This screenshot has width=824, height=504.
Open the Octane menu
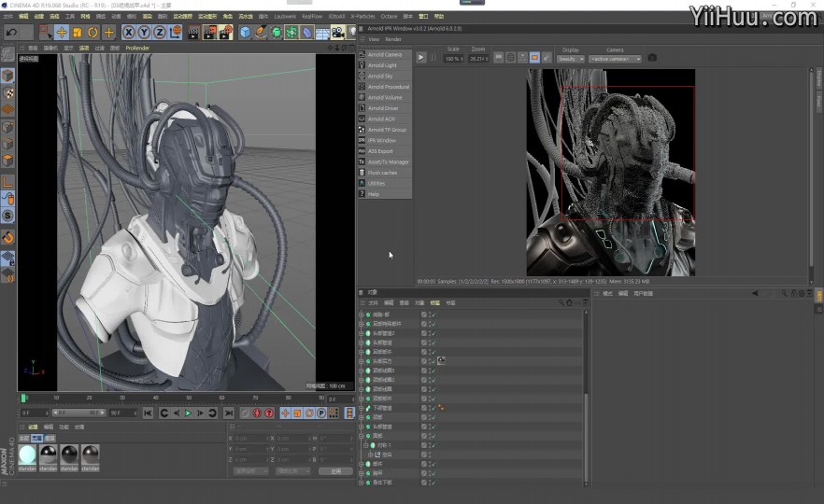pos(389,16)
